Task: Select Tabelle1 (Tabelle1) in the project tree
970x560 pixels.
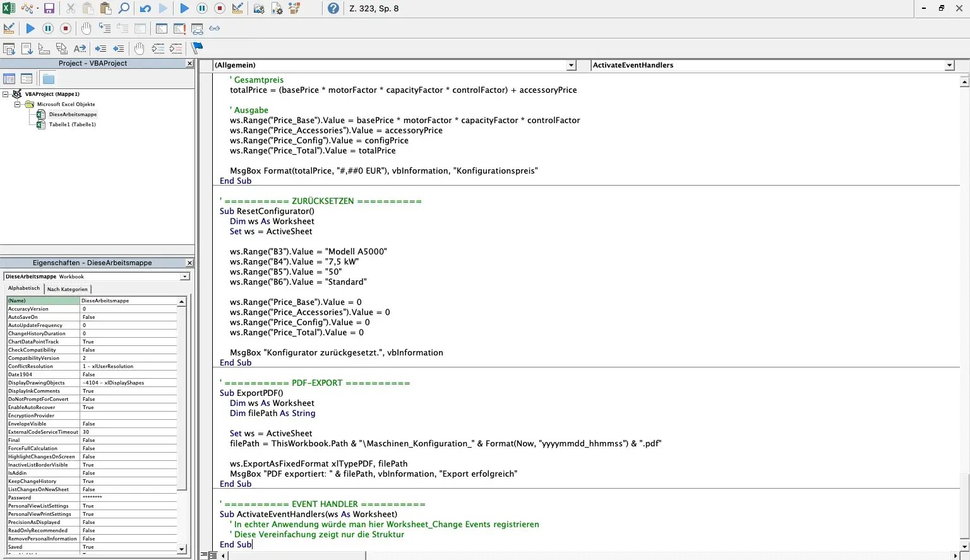Action: click(72, 124)
